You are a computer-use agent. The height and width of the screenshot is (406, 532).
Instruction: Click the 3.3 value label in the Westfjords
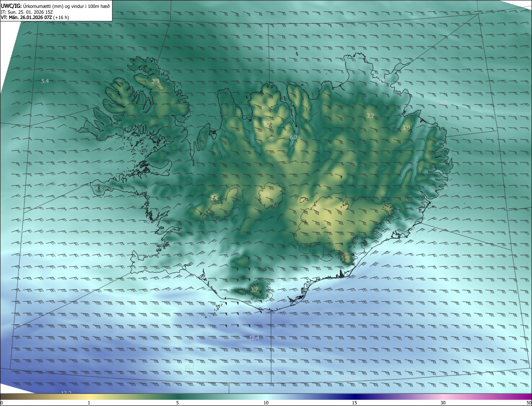(155, 81)
